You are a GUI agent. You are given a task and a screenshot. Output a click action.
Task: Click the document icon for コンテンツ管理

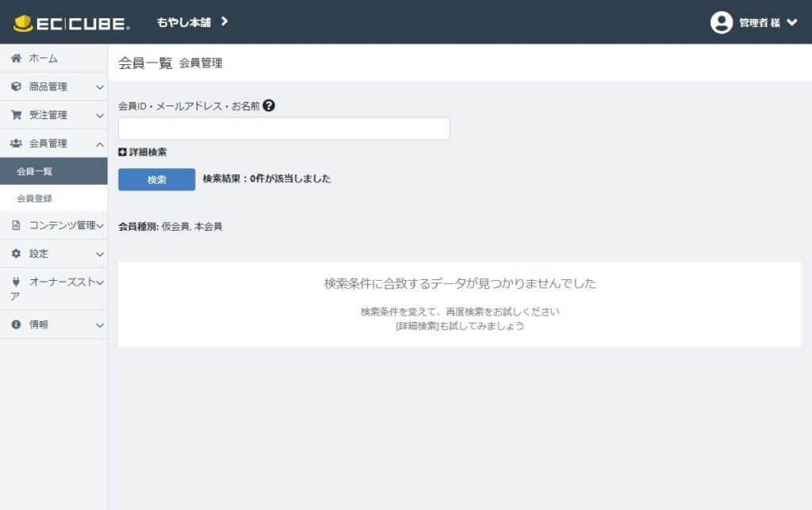click(16, 225)
